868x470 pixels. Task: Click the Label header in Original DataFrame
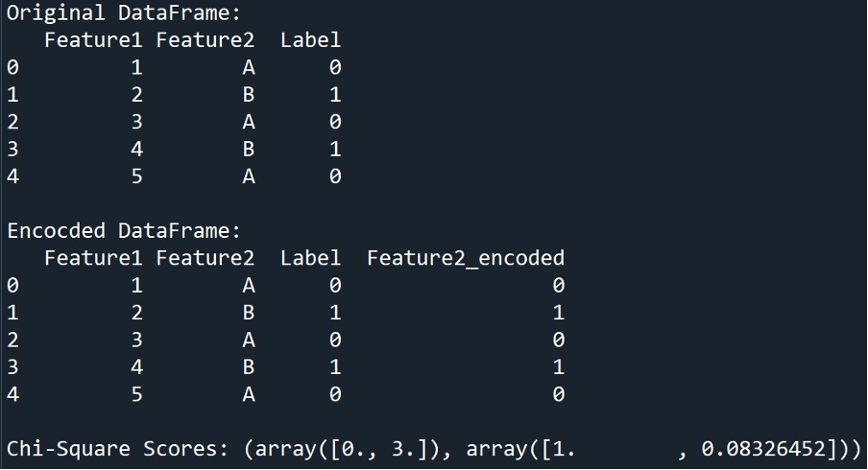pos(310,40)
